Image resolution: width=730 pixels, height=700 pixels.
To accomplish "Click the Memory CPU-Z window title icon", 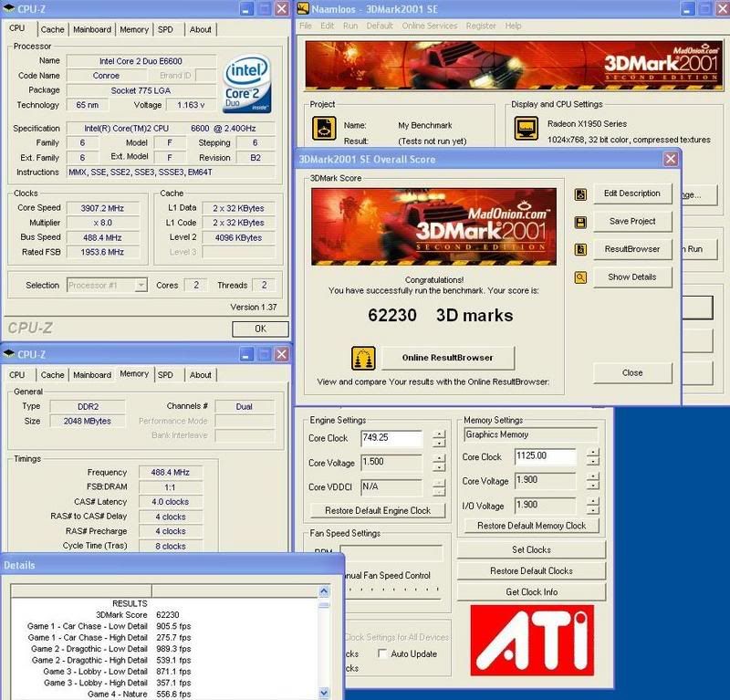I will (9, 353).
